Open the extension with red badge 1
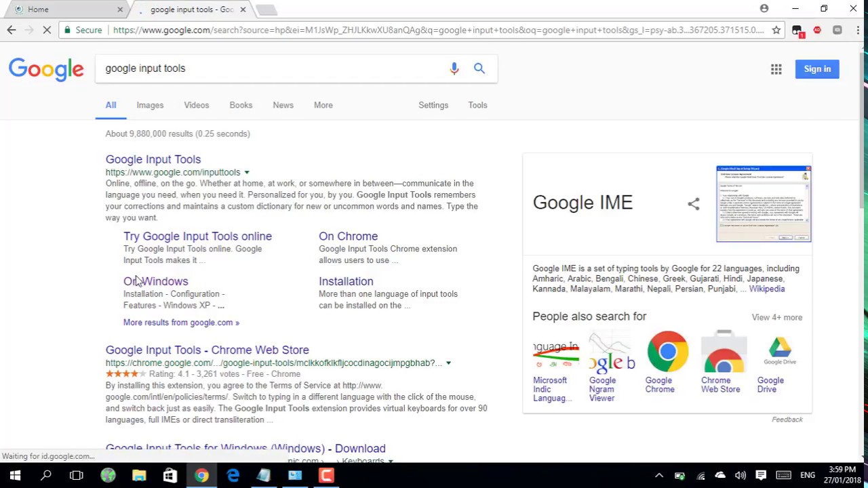The width and height of the screenshot is (868, 488). (x=797, y=30)
